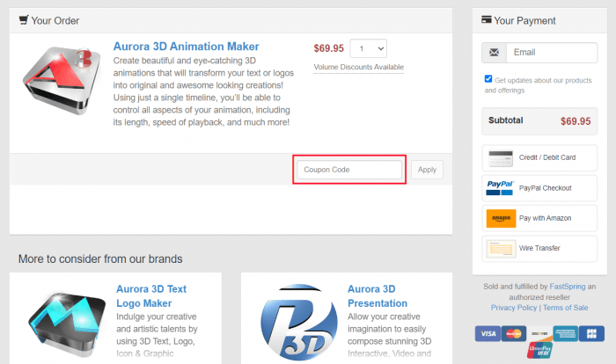Screen dimensions: 616x364
Task: Click the MasterCard badge
Action: coord(513,334)
